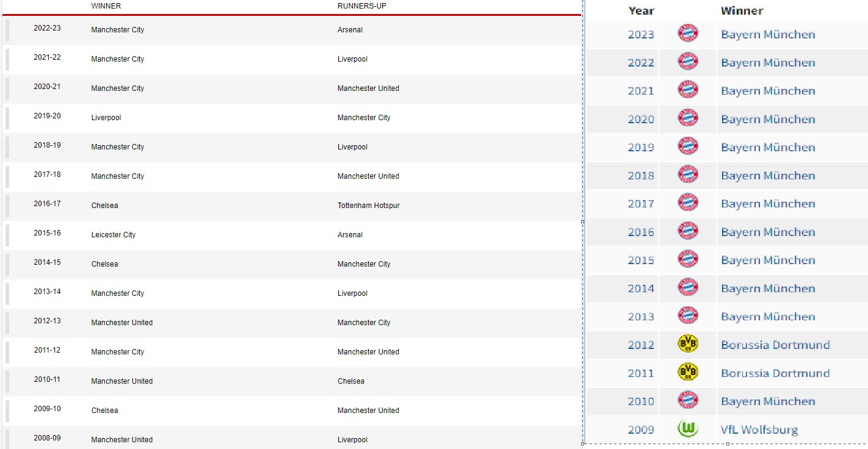
Task: Click Bayern München crest in 2018 row
Action: [687, 174]
